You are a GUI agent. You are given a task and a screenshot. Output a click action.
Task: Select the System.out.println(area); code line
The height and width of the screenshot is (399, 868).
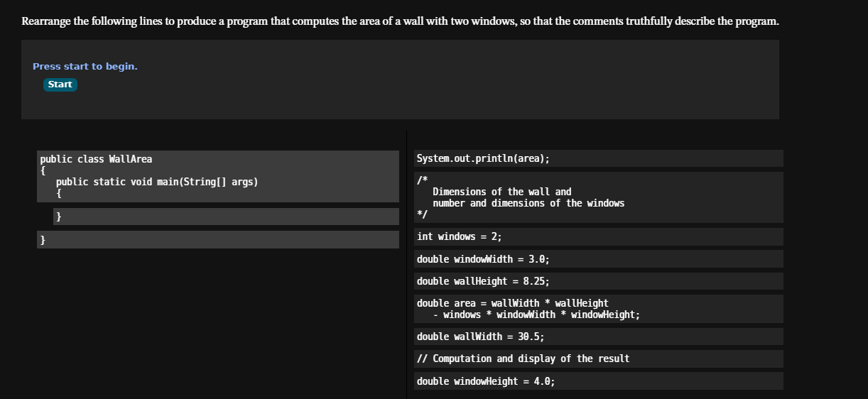click(x=598, y=158)
